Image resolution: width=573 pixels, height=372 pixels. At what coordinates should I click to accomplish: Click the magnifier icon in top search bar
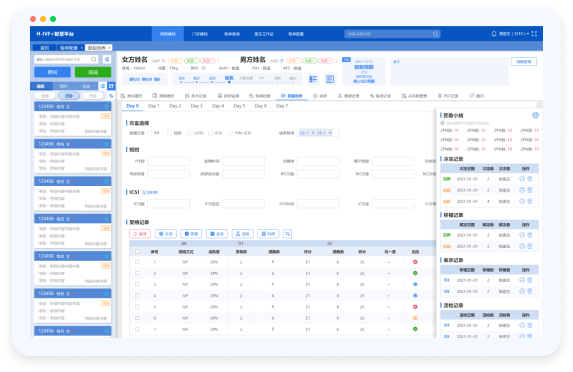click(x=435, y=34)
